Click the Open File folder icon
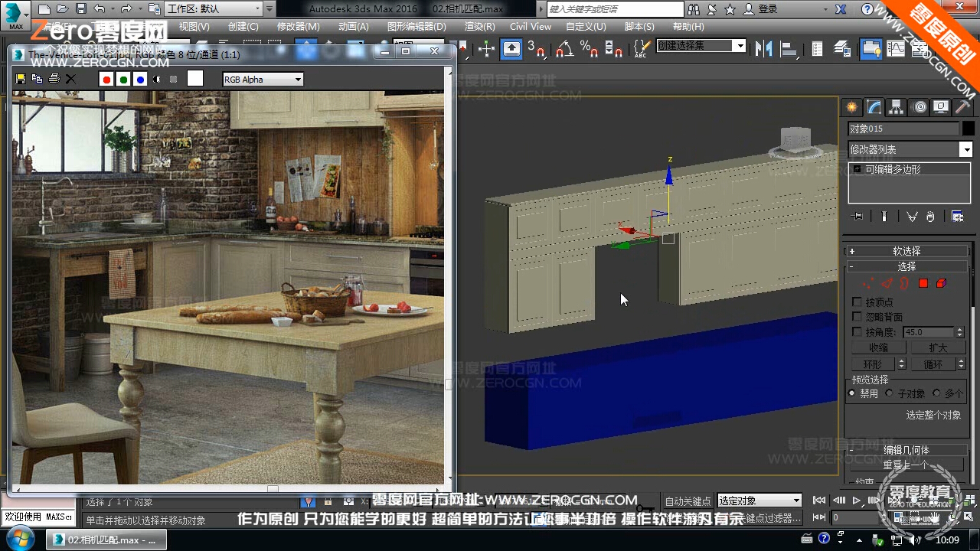Image resolution: width=980 pixels, height=551 pixels. click(64, 9)
